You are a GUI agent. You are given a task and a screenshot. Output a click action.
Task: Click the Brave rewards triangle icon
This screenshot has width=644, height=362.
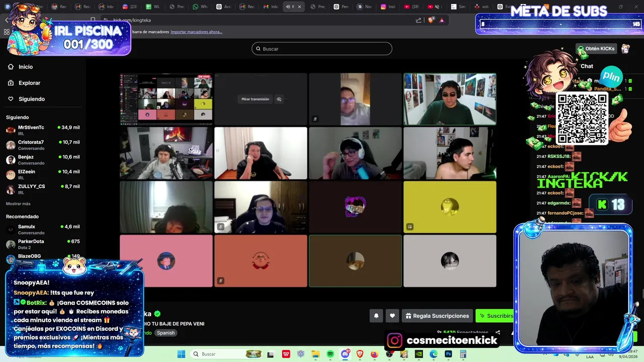click(x=442, y=20)
